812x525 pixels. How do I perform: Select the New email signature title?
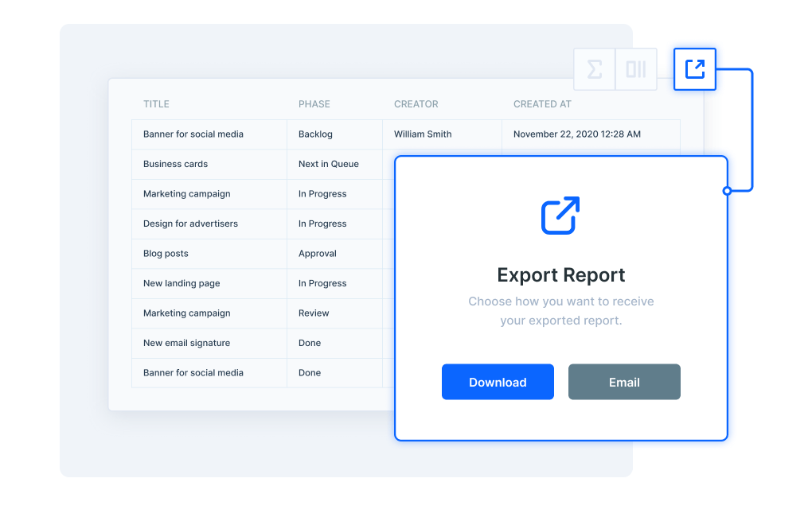pos(186,343)
